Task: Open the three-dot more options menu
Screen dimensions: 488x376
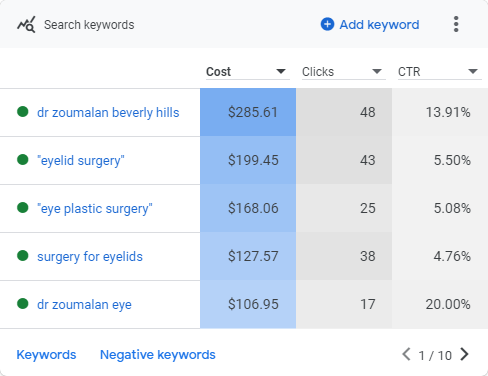Action: click(x=456, y=24)
